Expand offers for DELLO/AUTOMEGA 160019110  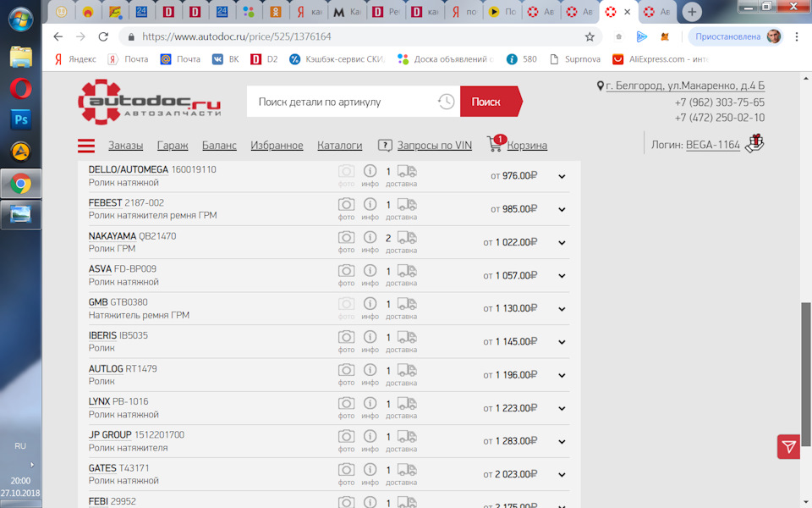pos(562,177)
